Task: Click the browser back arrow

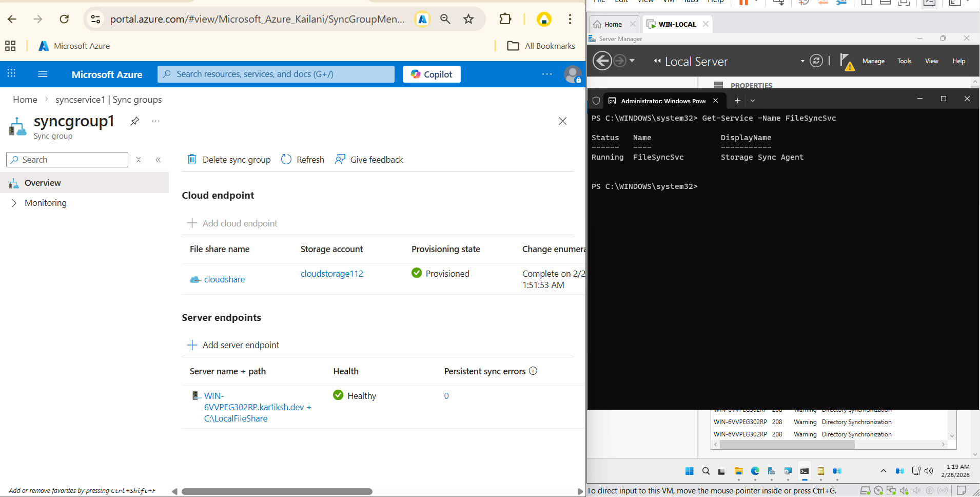Action: click(12, 19)
